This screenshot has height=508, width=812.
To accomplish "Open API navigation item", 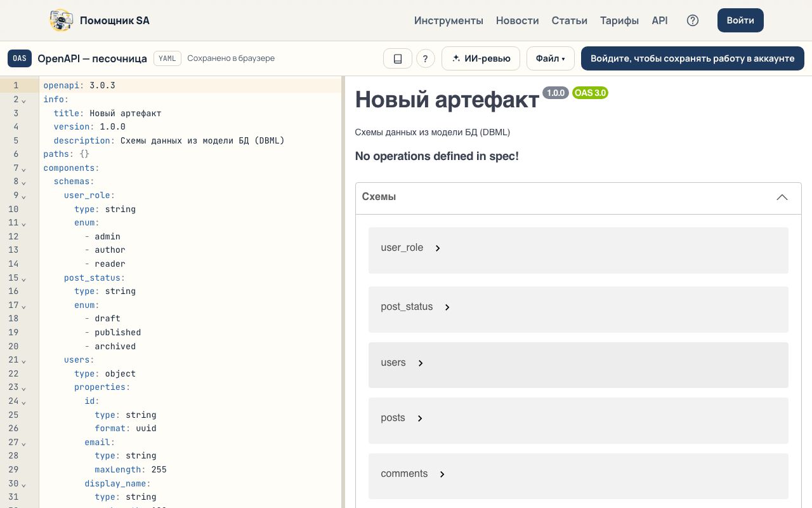I will point(660,20).
